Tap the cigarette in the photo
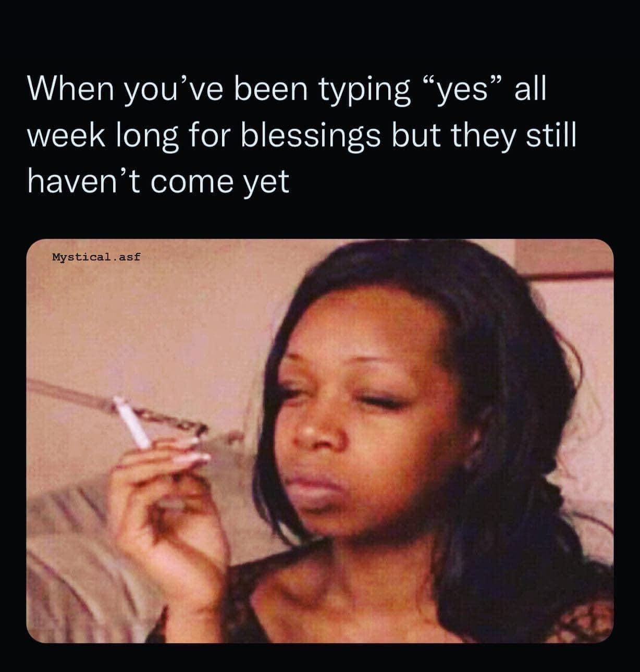 tap(132, 422)
